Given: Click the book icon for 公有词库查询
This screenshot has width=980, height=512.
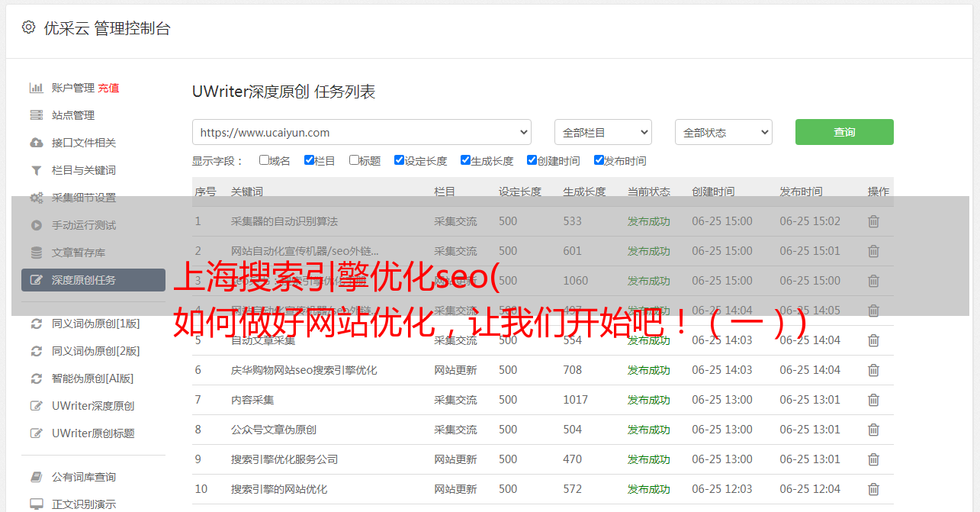Looking at the screenshot, I should [36, 477].
